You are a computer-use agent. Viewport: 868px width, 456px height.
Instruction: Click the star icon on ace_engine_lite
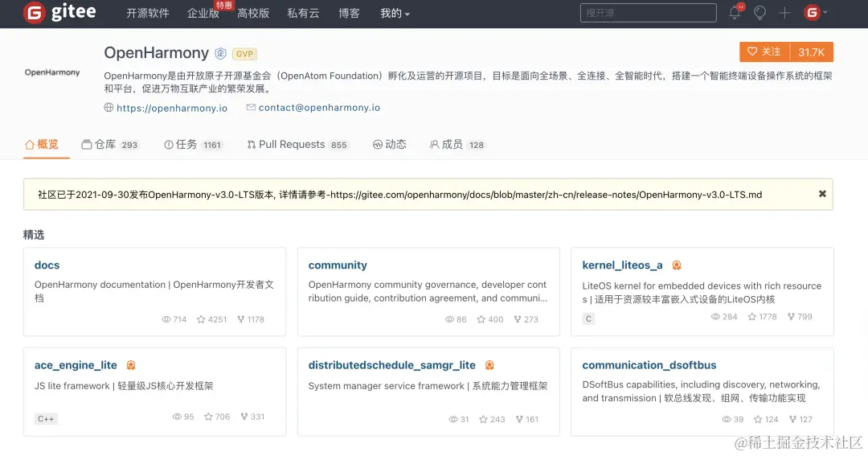pos(208,417)
